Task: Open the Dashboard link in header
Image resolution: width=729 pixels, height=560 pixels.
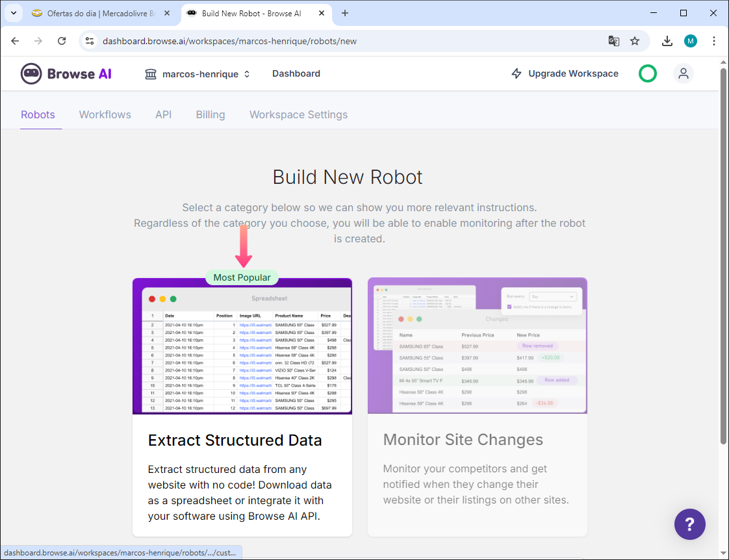Action: click(x=296, y=74)
